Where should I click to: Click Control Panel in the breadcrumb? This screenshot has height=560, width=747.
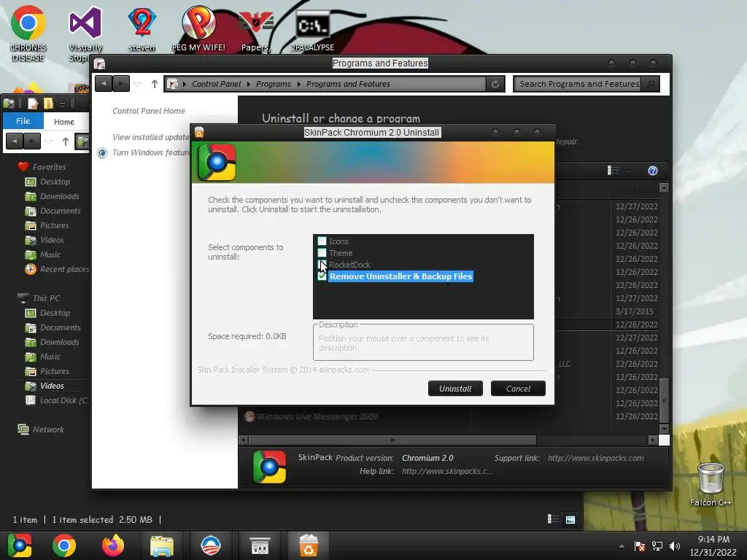click(216, 84)
